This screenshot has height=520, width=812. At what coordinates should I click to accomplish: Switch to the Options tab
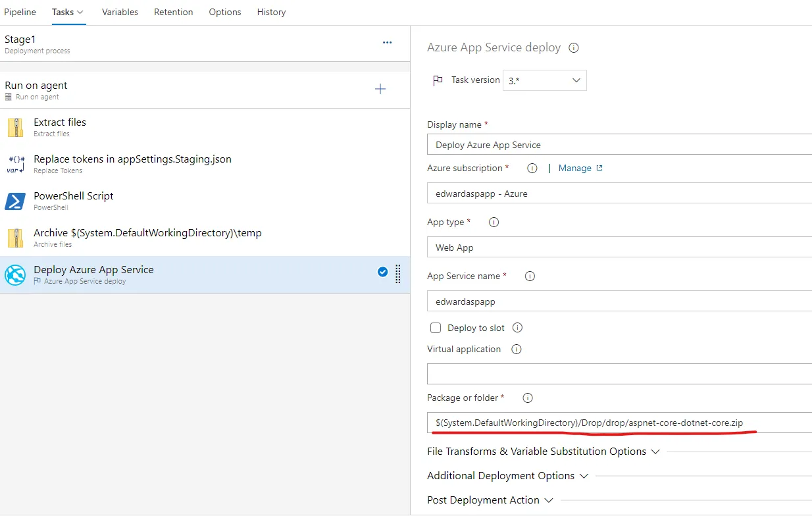click(x=225, y=12)
